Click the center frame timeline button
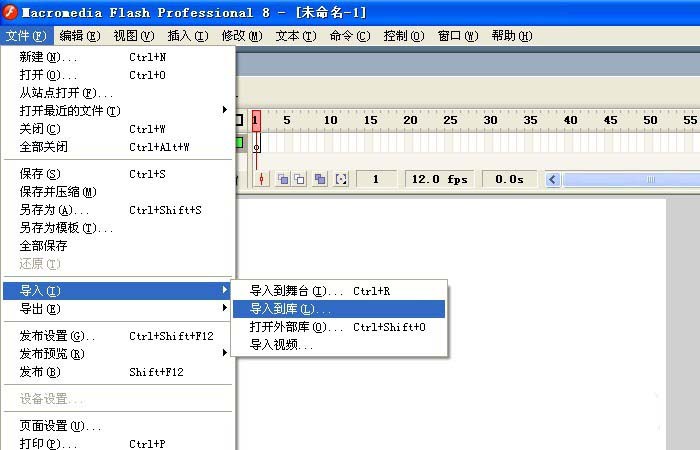Viewport: 700px width, 450px height. [261, 179]
